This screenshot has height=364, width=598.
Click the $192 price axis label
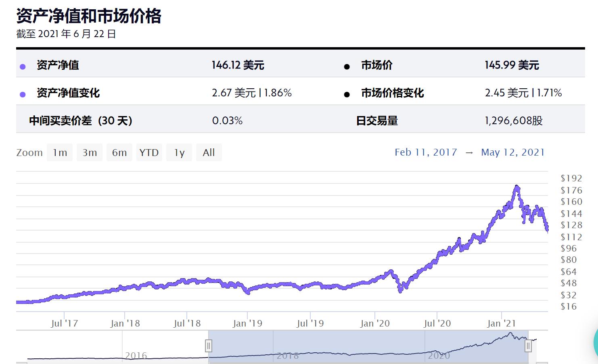(x=571, y=178)
